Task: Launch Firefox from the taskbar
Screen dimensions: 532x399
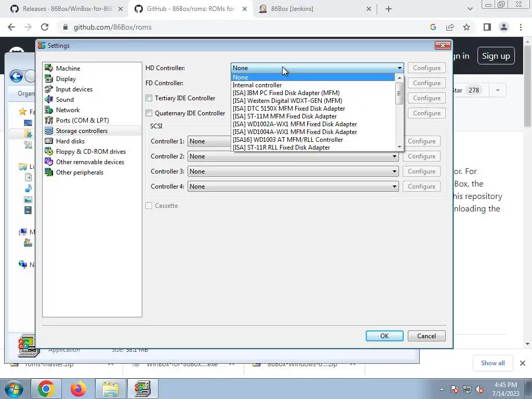Action: 78,389
